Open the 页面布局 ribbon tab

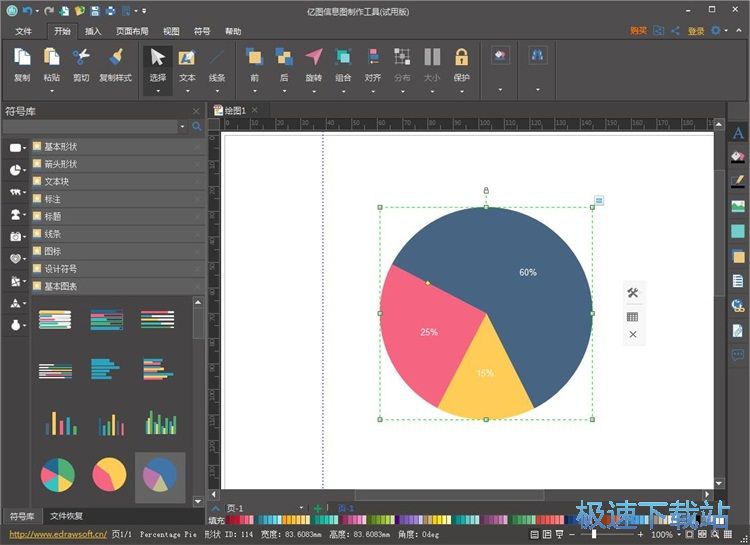point(132,31)
